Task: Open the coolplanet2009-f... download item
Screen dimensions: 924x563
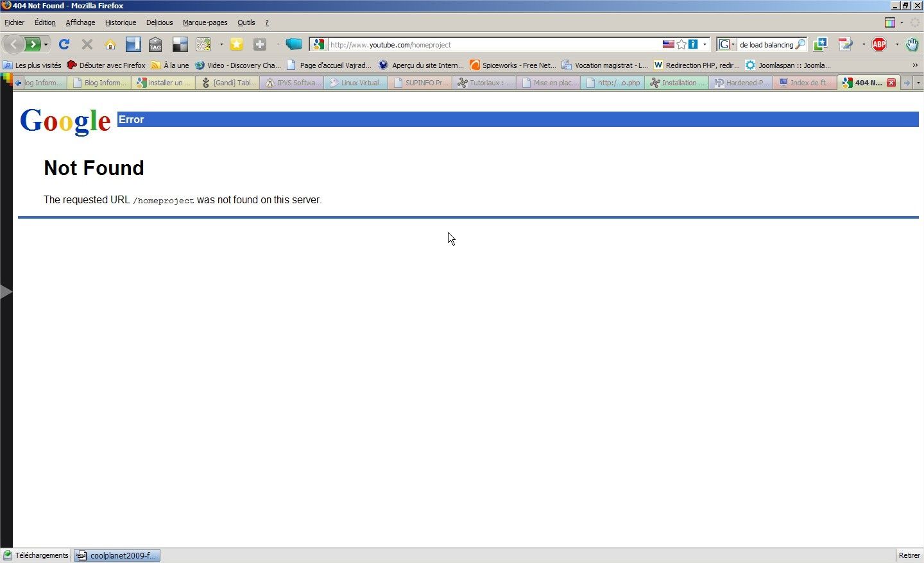Action: [x=116, y=555]
